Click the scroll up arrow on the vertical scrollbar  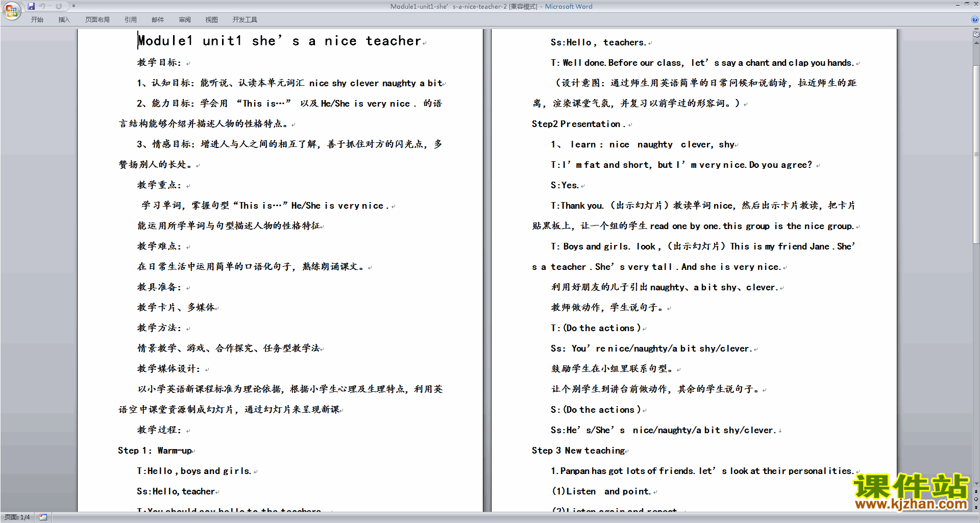click(x=976, y=43)
